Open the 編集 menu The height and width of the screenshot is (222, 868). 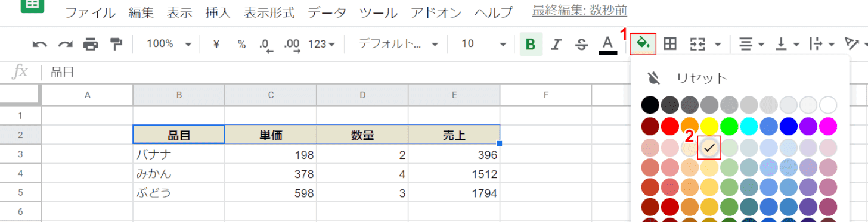141,12
